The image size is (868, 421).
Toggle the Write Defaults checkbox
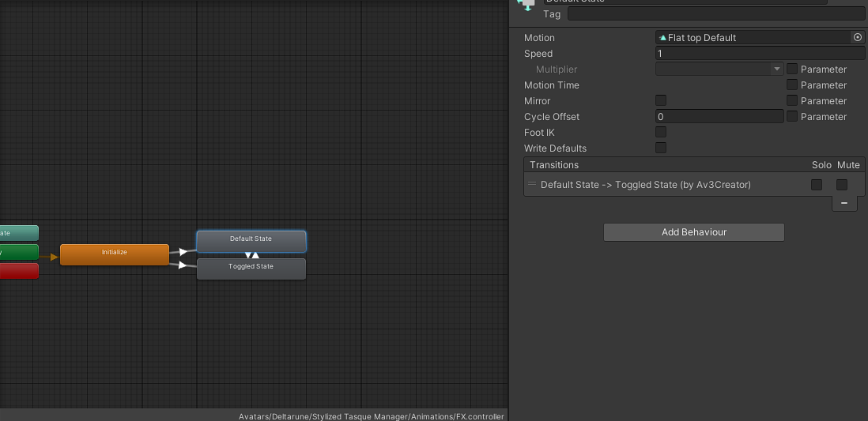[661, 148]
